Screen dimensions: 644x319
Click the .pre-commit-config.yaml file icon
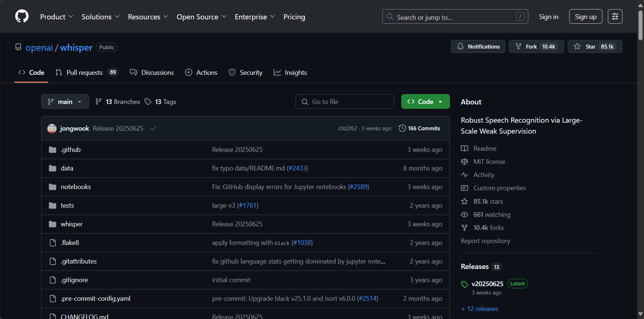click(x=53, y=299)
